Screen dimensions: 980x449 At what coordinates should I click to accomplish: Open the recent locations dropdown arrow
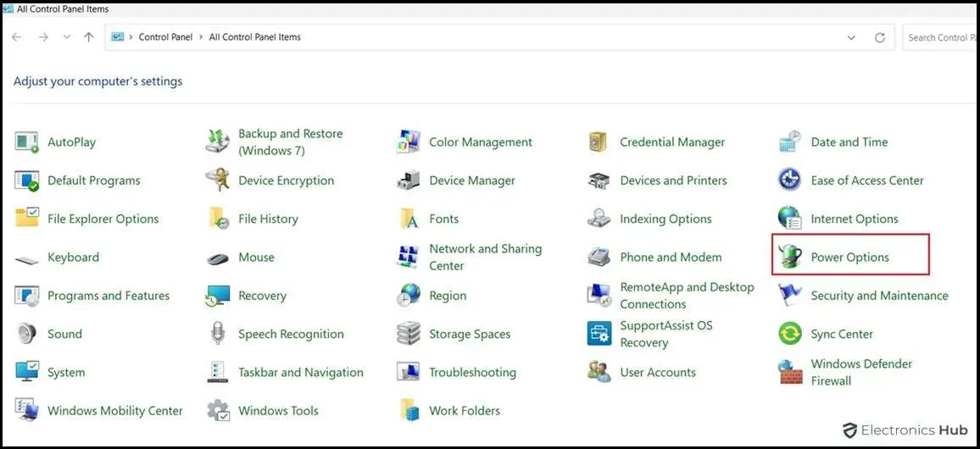coord(67,37)
